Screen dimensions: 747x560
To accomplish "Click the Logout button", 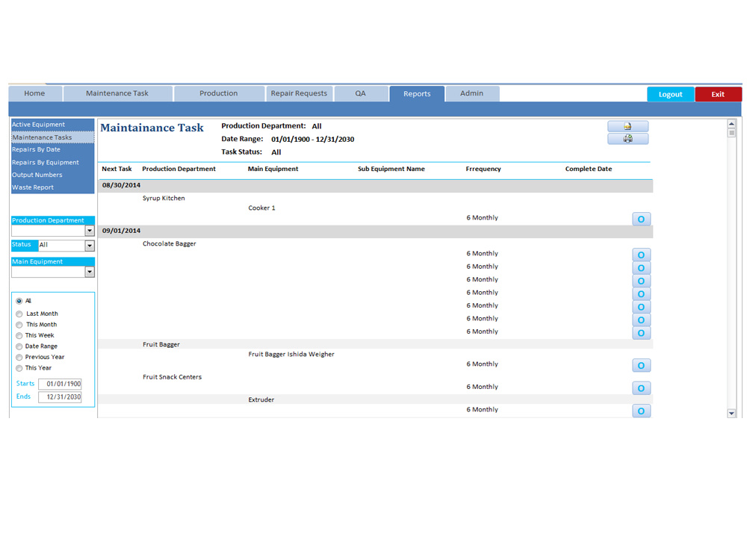I will click(x=670, y=94).
